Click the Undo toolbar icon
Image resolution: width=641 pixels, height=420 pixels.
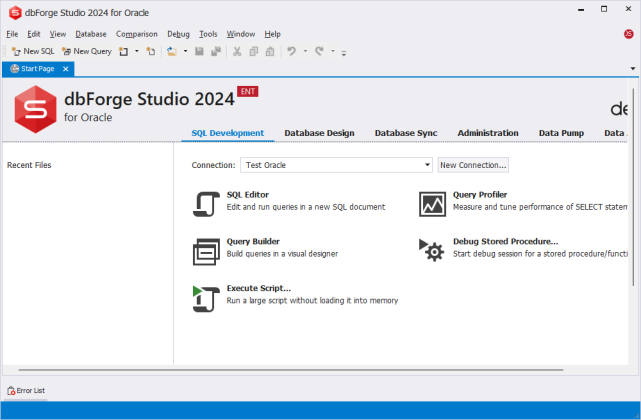291,51
